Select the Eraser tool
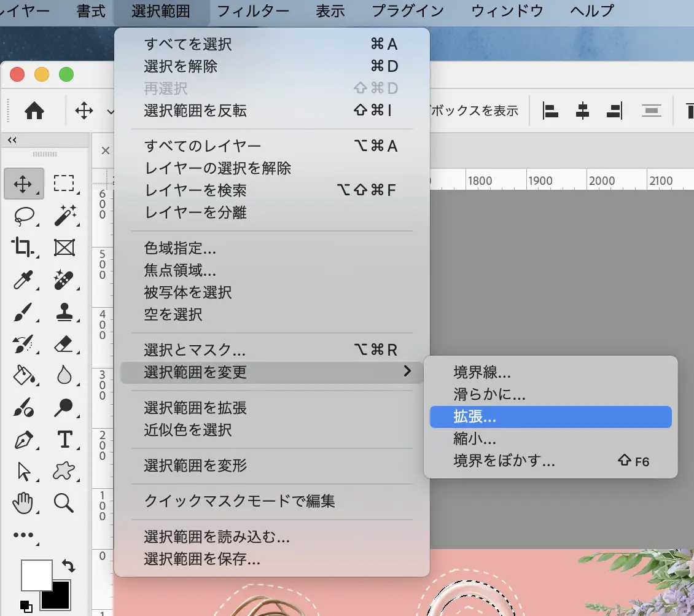Image resolution: width=694 pixels, height=616 pixels. (64, 344)
